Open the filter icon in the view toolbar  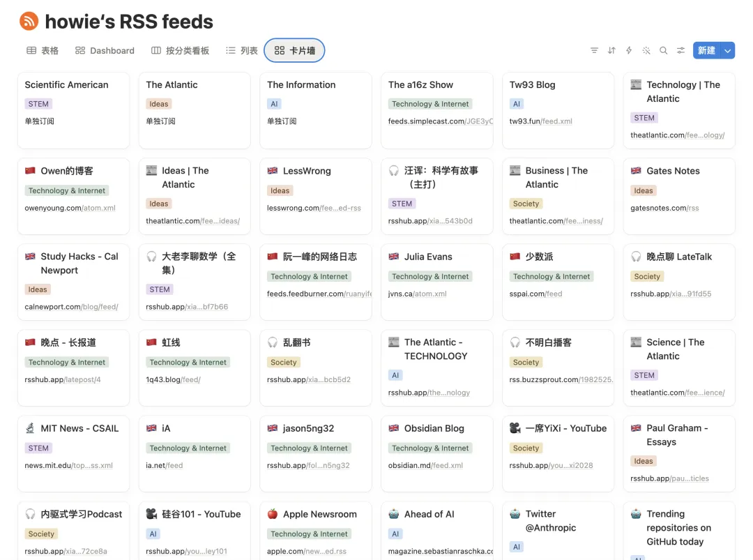coord(594,50)
